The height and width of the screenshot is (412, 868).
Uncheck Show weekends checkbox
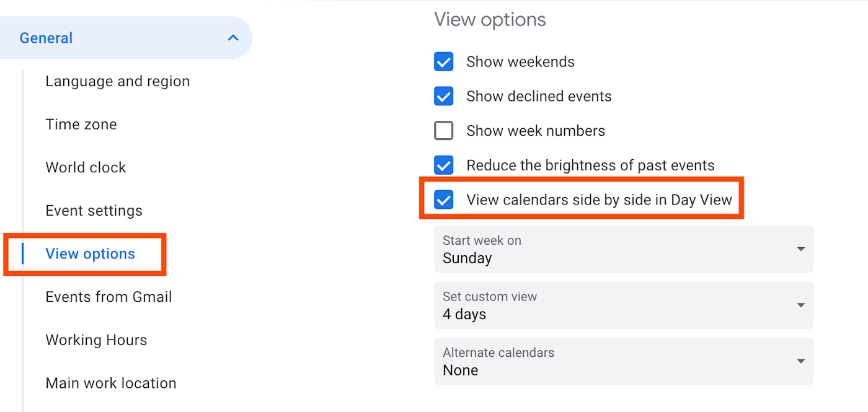tap(444, 62)
